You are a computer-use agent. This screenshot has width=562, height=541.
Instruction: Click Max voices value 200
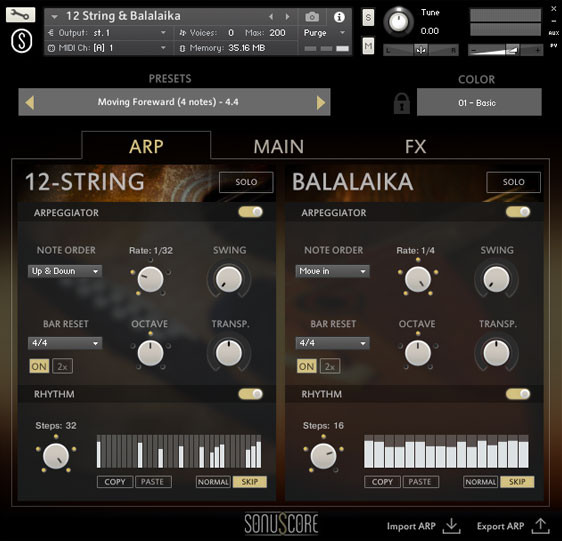point(277,33)
